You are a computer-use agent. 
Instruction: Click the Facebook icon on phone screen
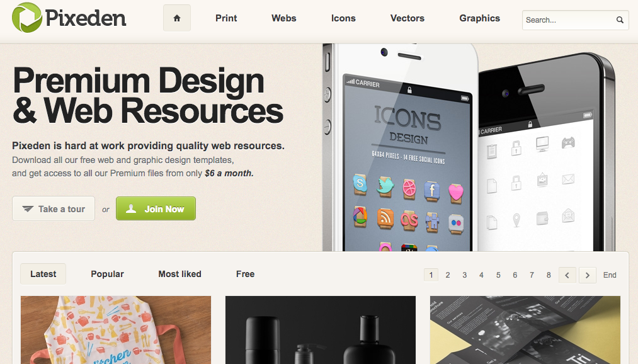[432, 191]
